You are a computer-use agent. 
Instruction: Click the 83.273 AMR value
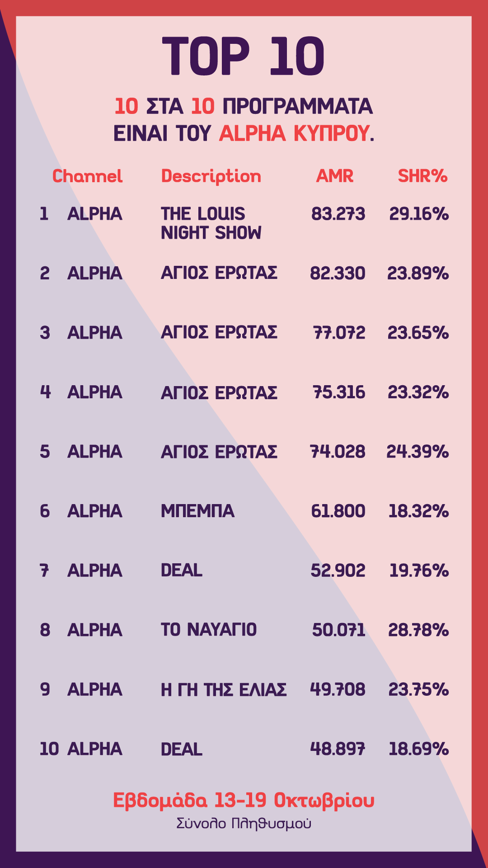[338, 214]
